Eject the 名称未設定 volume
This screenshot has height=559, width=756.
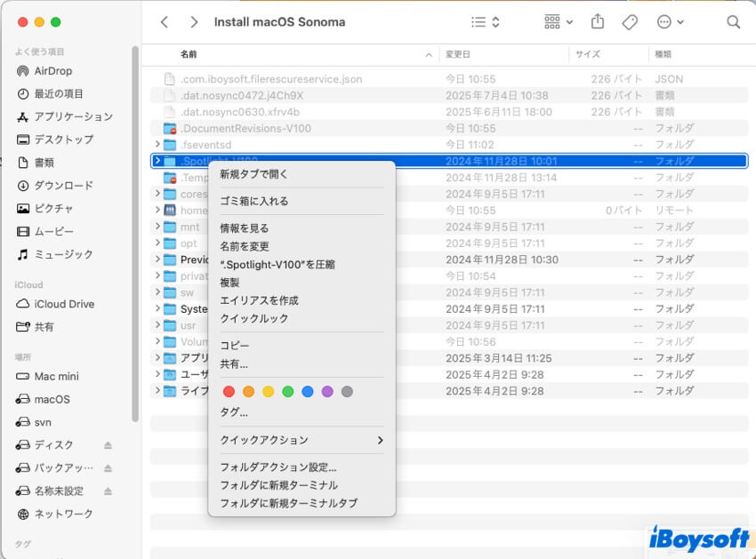(108, 491)
